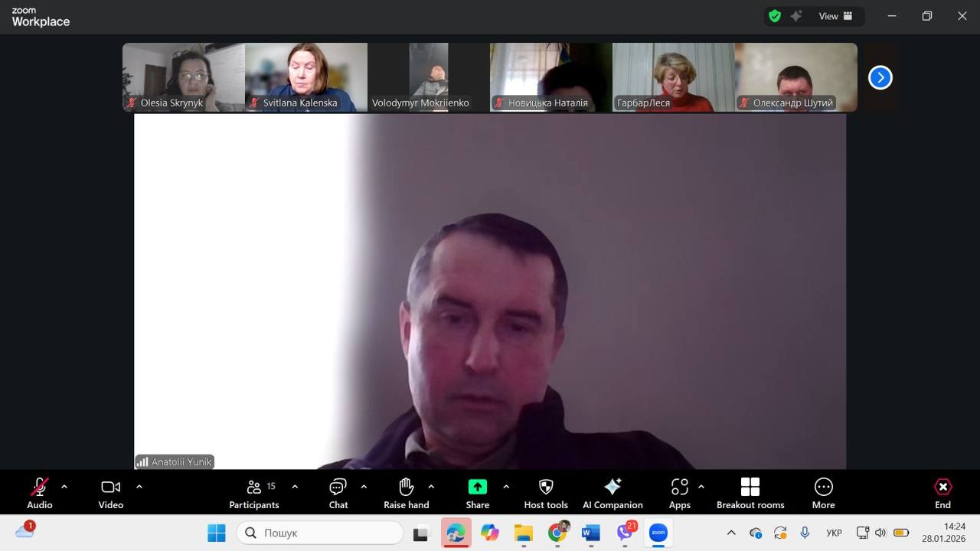Click the Zoom Workplace logo
Screen dimensions: 980x551
(x=41, y=17)
